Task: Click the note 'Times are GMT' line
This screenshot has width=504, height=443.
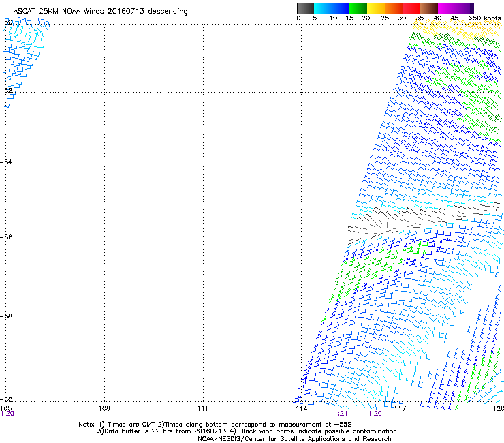Action: tap(215, 425)
